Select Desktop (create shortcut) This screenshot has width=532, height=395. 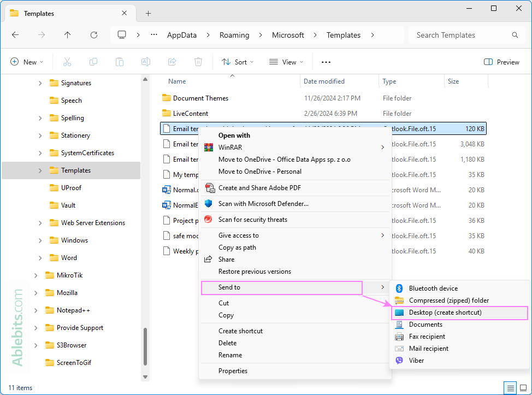(459, 313)
